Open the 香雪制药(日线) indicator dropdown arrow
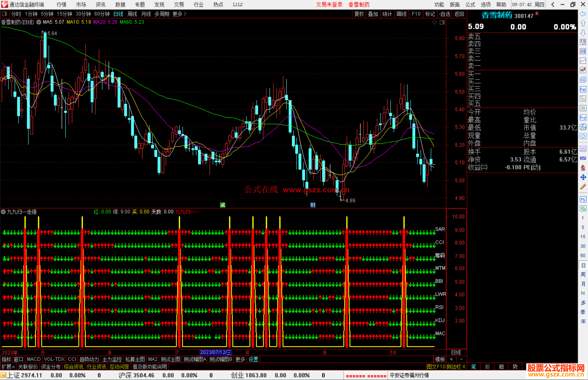The image size is (588, 380). click(x=39, y=22)
